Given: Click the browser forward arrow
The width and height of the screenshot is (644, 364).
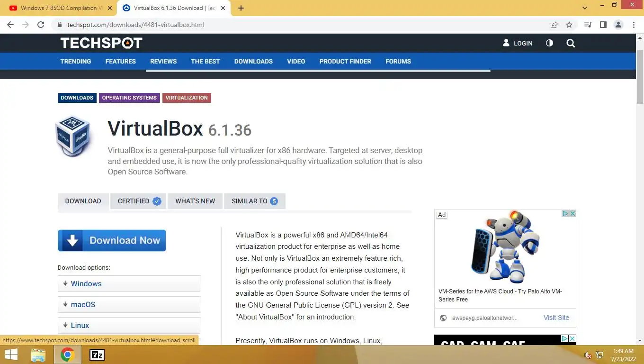Looking at the screenshot, I should point(26,25).
